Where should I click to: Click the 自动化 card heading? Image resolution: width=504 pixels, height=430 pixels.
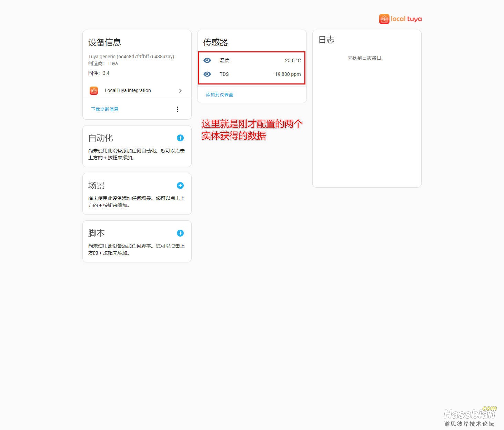pyautogui.click(x=101, y=138)
